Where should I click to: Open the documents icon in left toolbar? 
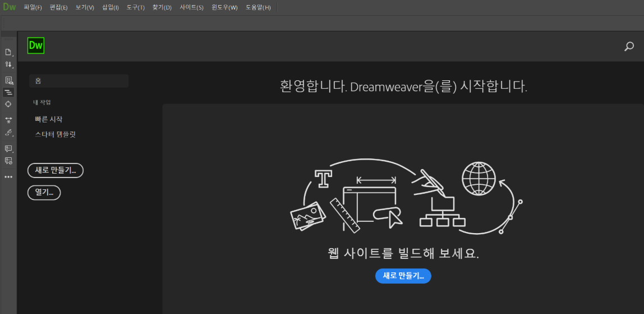pyautogui.click(x=8, y=52)
